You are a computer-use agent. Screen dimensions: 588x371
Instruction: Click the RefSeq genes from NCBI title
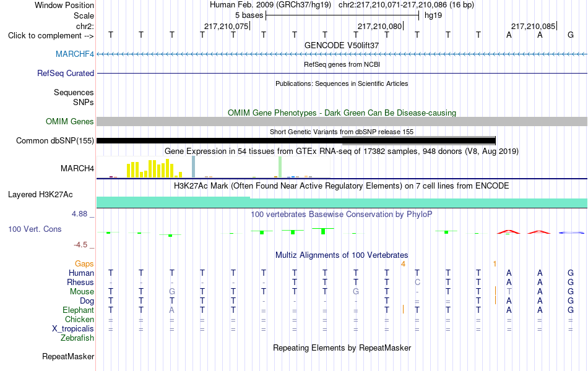[x=342, y=64]
